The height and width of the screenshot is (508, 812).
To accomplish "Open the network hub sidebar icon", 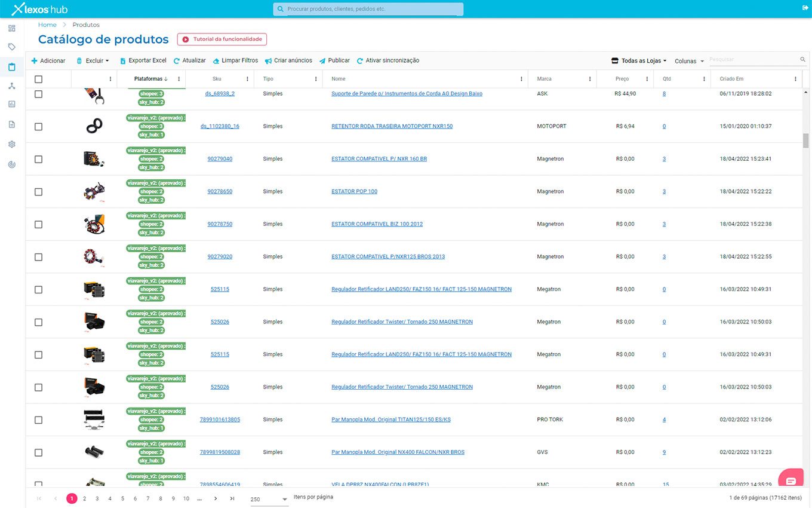I will point(12,86).
